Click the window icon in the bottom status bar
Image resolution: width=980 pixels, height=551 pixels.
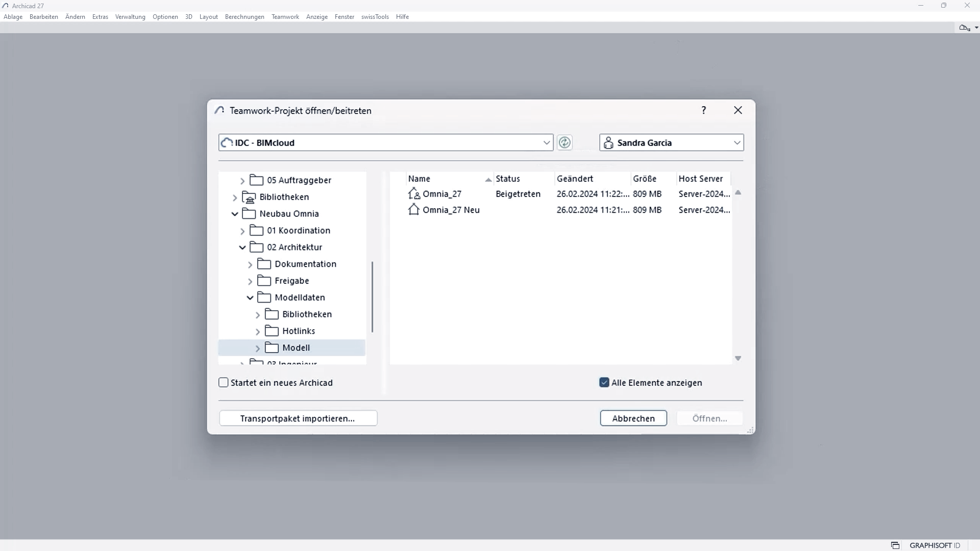895,545
